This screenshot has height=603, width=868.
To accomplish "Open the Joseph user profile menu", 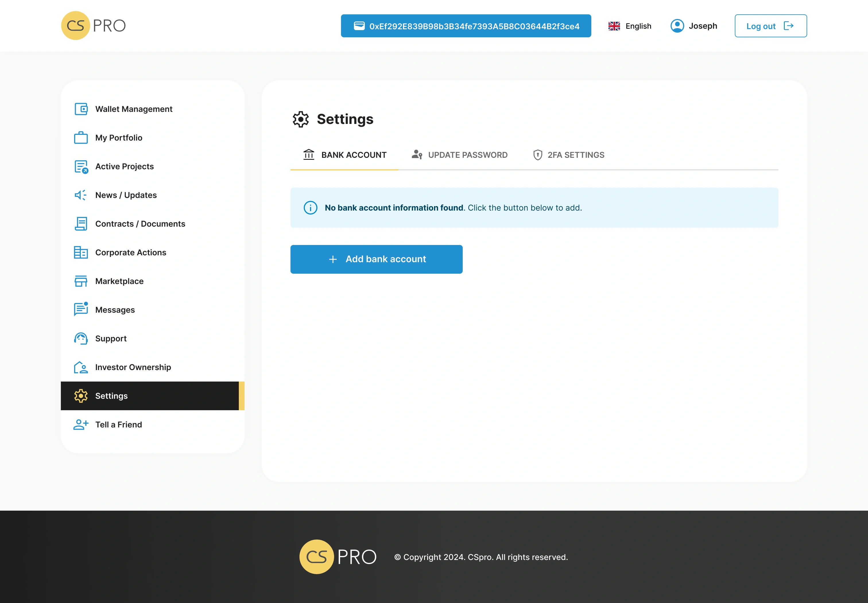I will point(694,26).
